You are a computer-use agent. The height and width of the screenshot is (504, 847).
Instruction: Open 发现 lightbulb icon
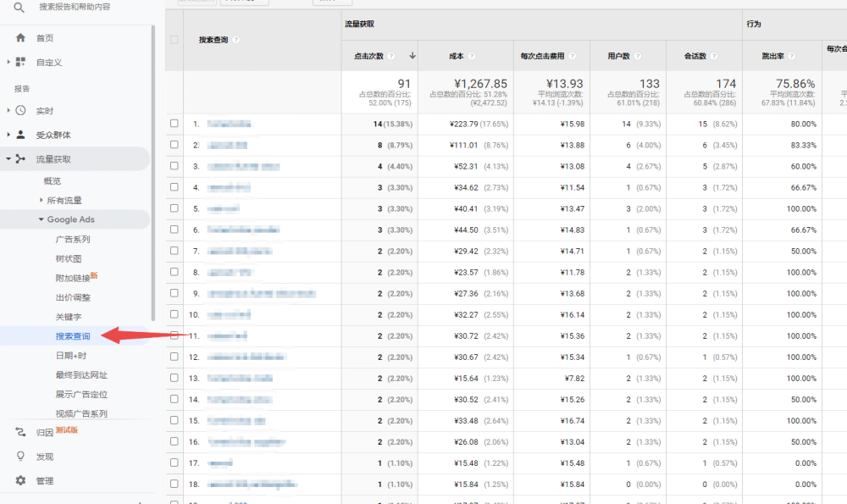tap(21, 457)
